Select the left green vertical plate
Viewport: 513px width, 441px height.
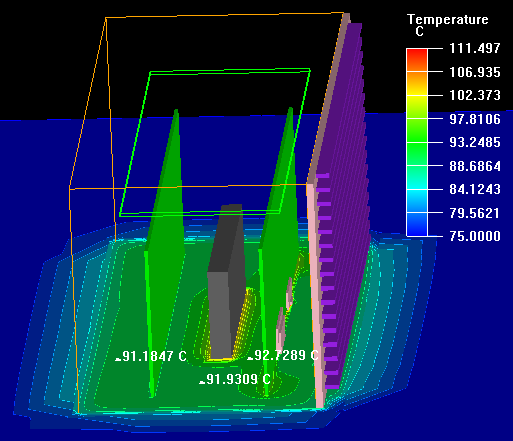164,253
